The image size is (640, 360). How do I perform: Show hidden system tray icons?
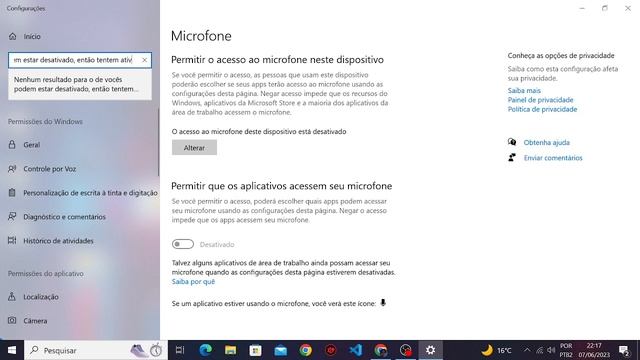[x=527, y=350]
